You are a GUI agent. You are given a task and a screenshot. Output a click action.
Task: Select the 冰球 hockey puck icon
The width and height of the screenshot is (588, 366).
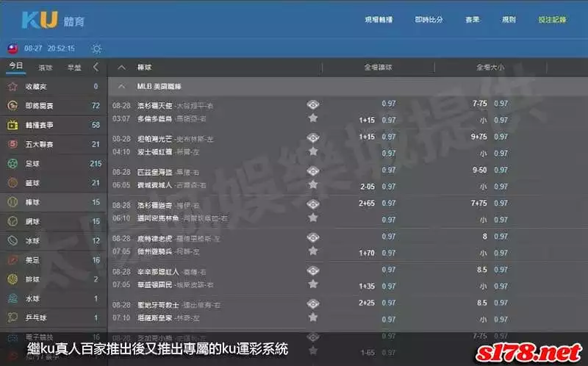pyautogui.click(x=12, y=240)
